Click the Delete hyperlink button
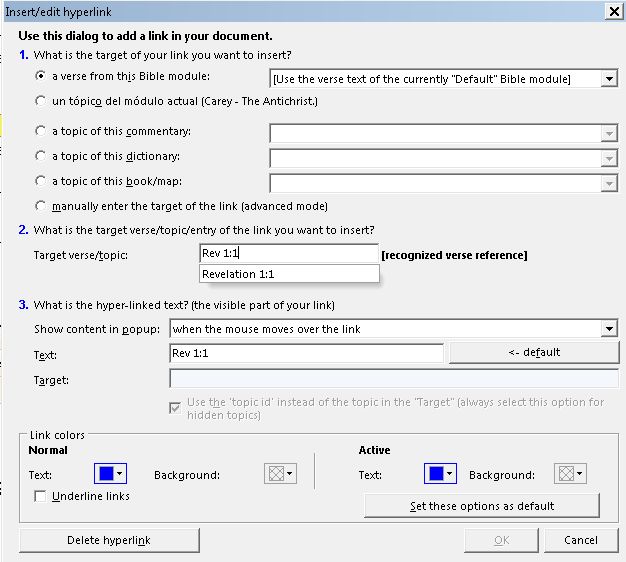The width and height of the screenshot is (626, 562). [109, 540]
